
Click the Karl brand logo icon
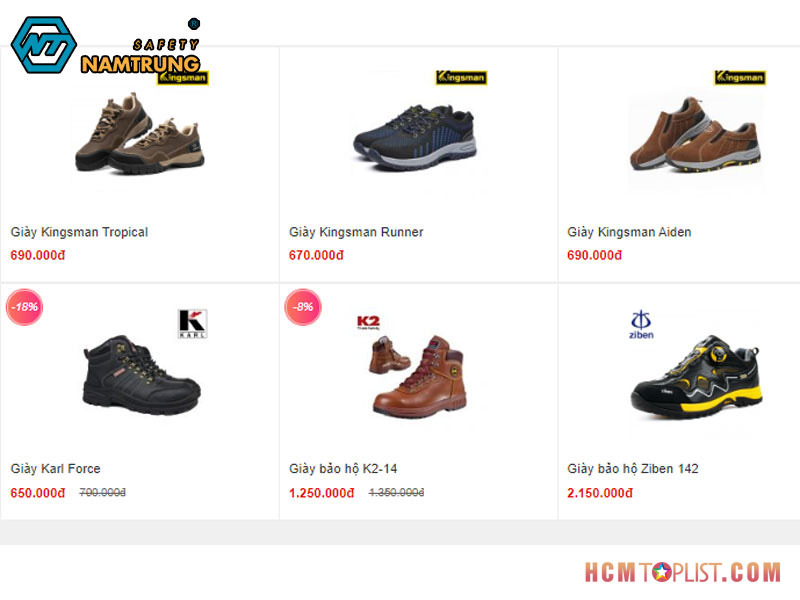point(192,323)
